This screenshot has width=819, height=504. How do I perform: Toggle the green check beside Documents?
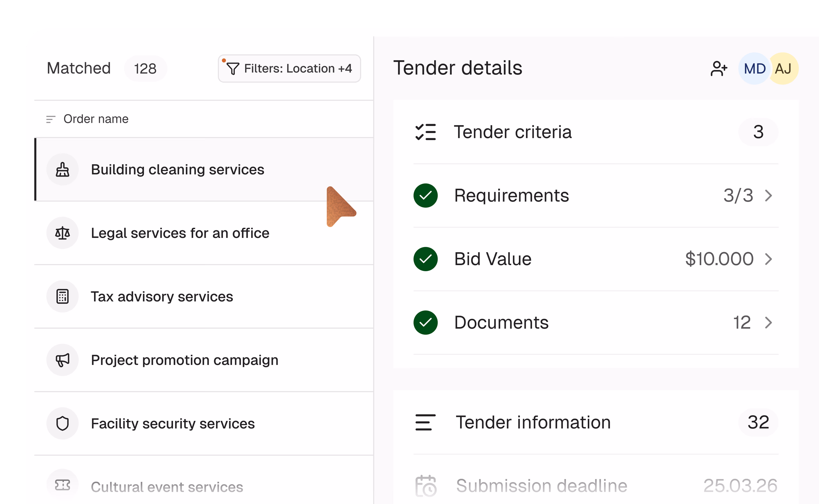[425, 322]
